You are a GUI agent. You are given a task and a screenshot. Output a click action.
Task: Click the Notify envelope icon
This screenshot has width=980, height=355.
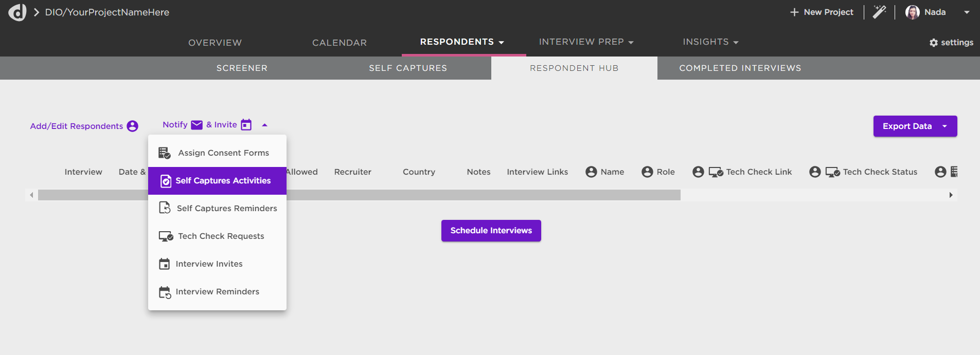click(x=197, y=125)
